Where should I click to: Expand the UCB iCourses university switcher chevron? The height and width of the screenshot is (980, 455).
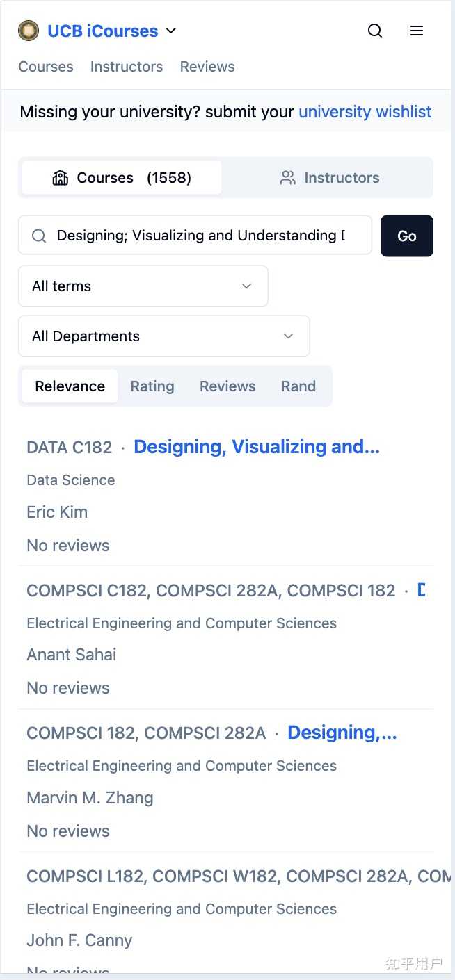tap(171, 31)
